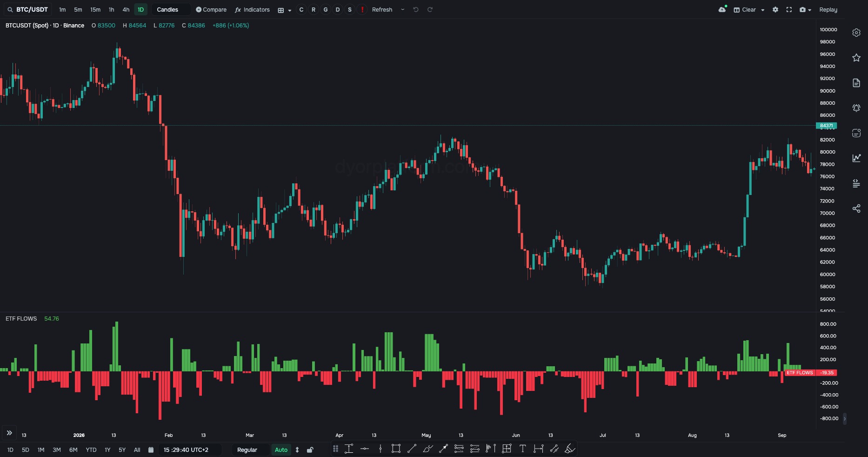Expand the bottom-left double chevron panel
The width and height of the screenshot is (868, 457).
pyautogui.click(x=9, y=433)
